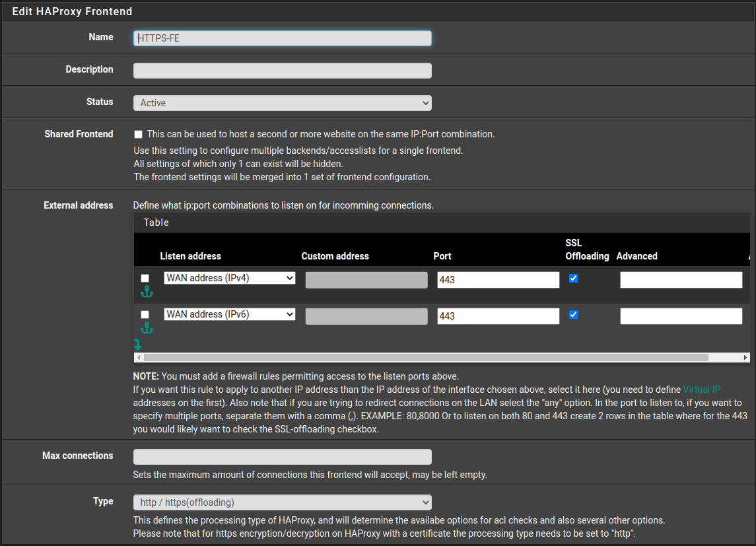Click the anchor icon below the IPv4 listen row
Image resolution: width=756 pixels, height=546 pixels.
pos(147,290)
